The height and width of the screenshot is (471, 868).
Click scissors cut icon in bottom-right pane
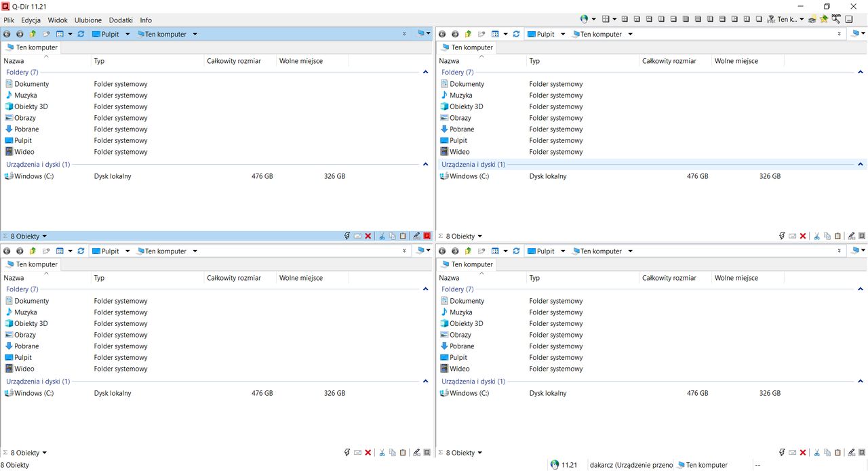[817, 453]
